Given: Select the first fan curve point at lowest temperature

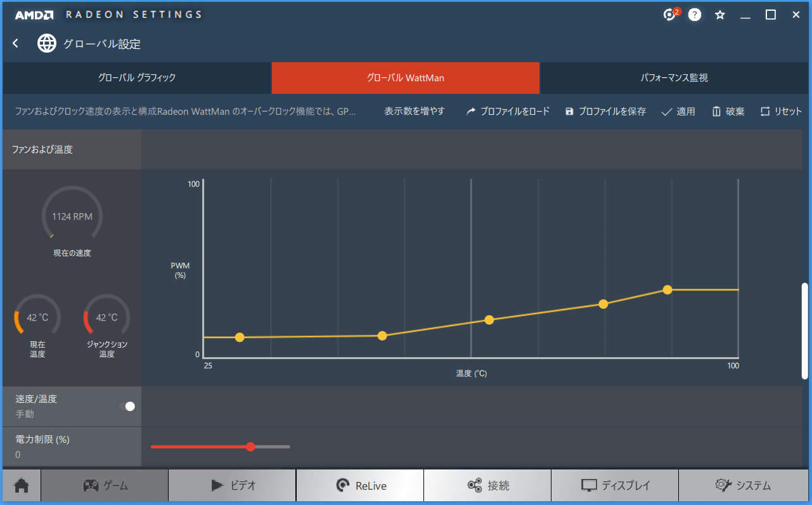Looking at the screenshot, I should (x=240, y=337).
